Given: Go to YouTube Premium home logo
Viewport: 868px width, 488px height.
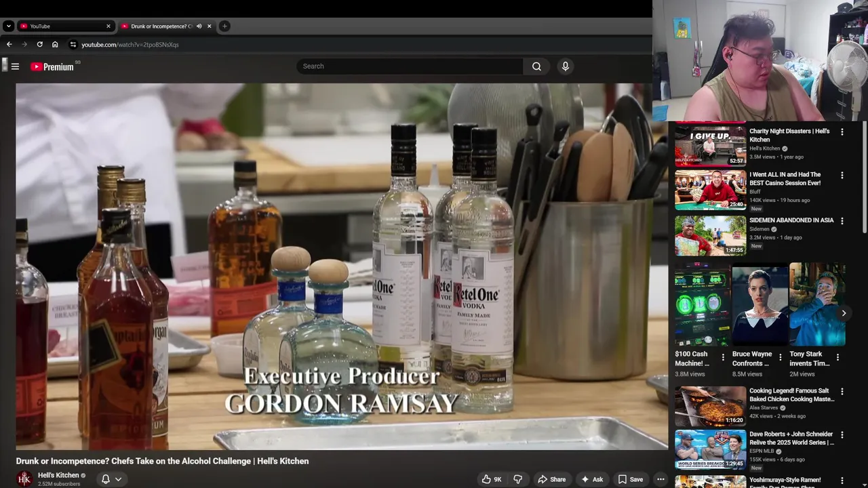Looking at the screenshot, I should coord(52,66).
